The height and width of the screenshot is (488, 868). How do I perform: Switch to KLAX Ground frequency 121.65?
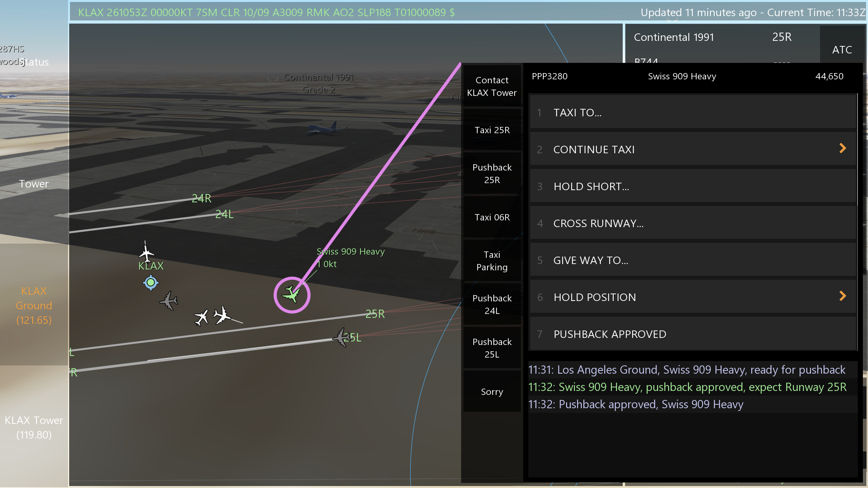tap(34, 305)
